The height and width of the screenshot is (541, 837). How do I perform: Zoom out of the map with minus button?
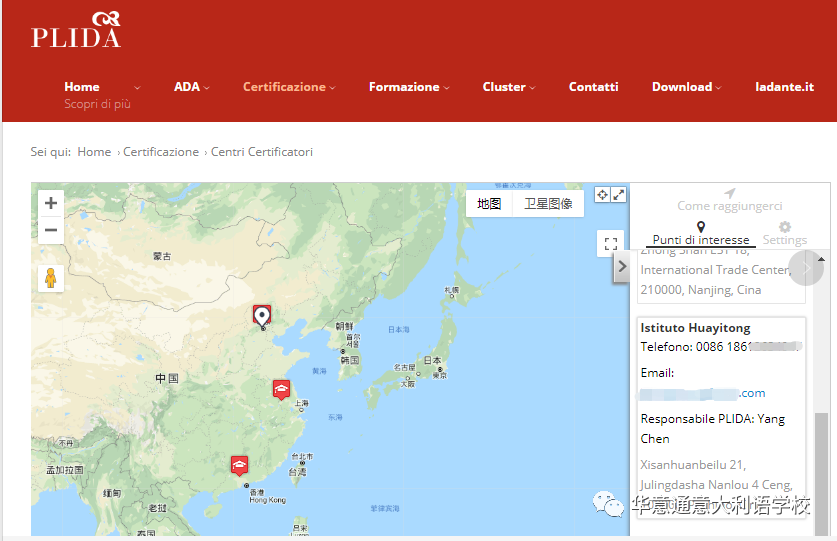51,230
